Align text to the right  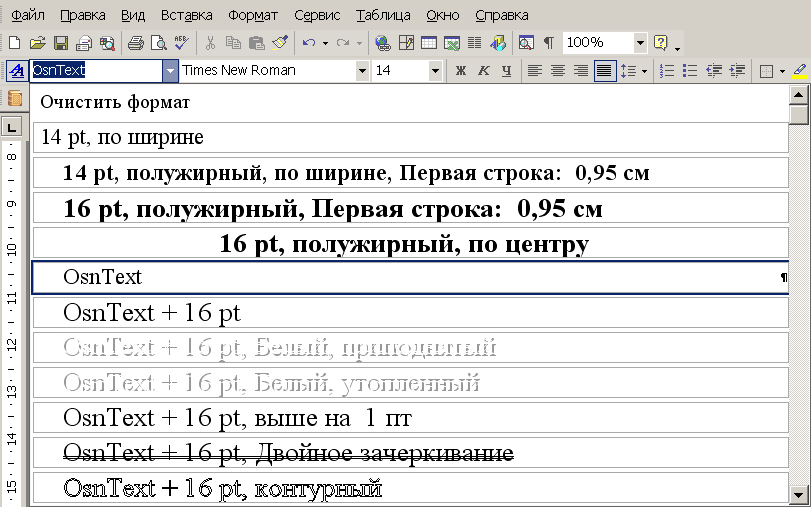point(581,71)
